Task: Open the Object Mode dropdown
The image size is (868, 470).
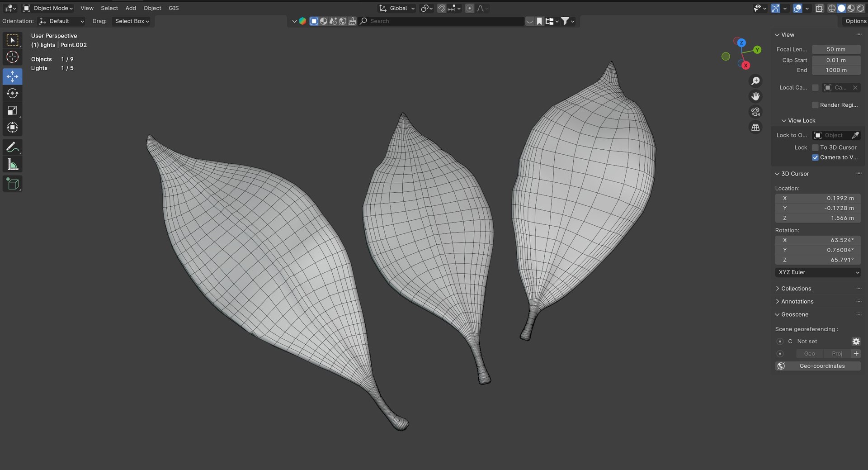Action: [48, 8]
